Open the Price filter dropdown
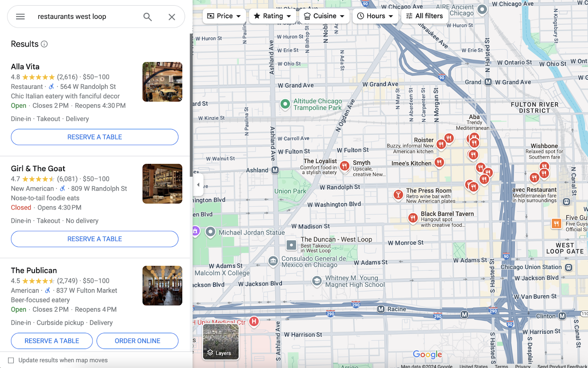 [224, 16]
